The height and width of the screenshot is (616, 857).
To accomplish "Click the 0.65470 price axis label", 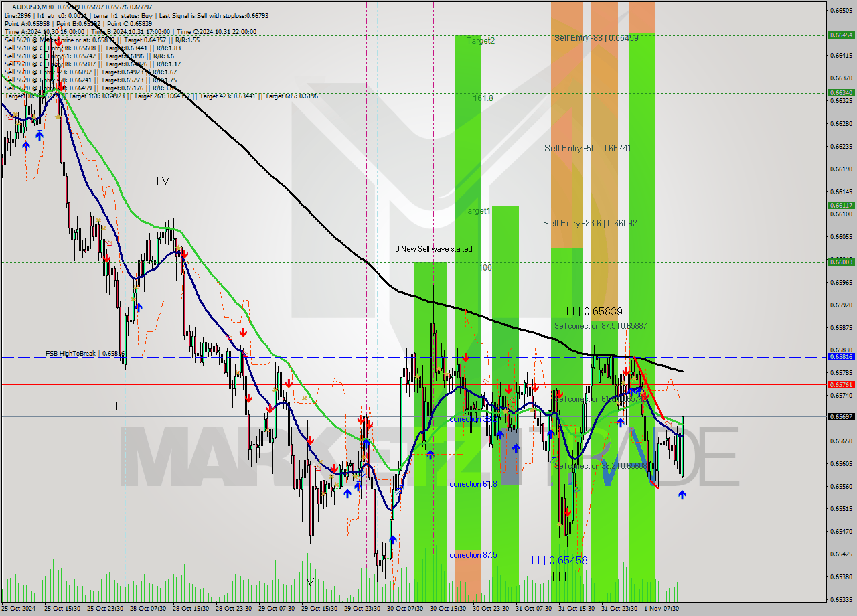I will [x=842, y=531].
